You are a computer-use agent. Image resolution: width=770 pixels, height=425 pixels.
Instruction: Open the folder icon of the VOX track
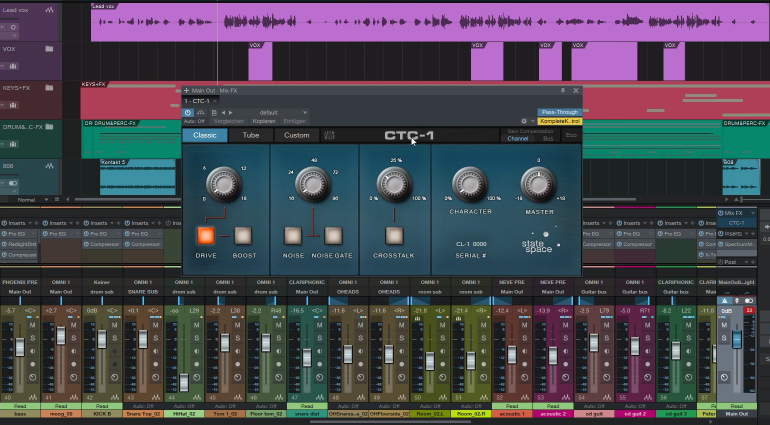click(x=49, y=49)
